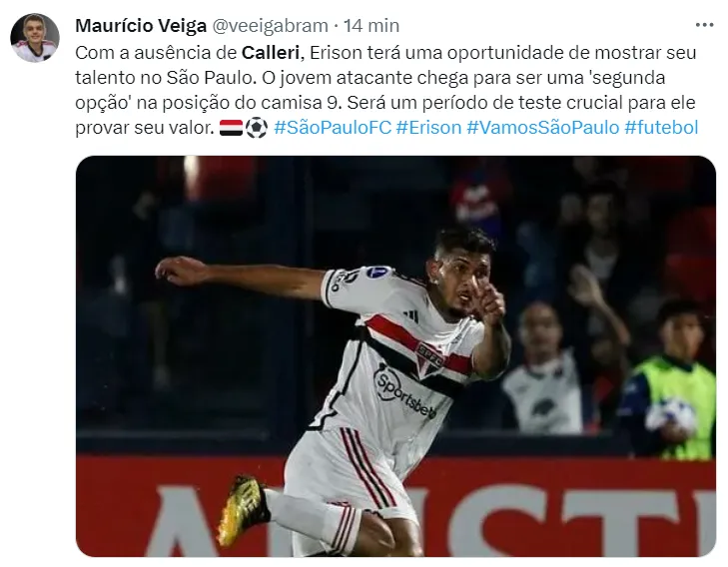Click the red advertising board in photo
This screenshot has height=567, width=728.
click(395, 506)
